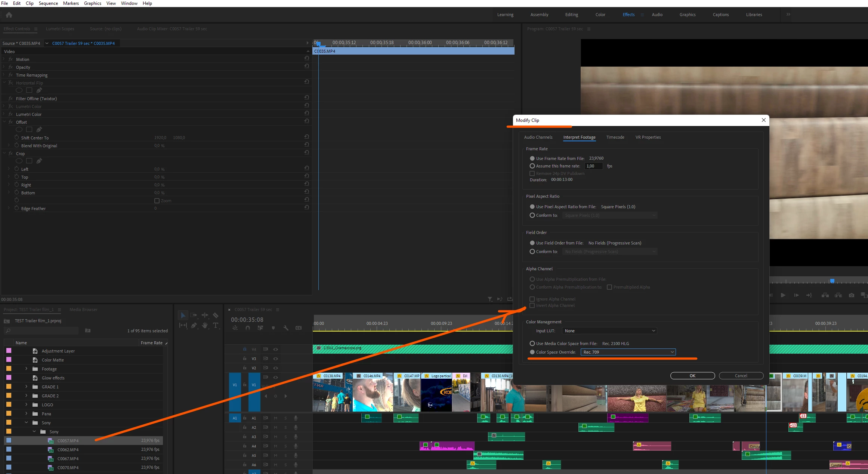Hide video track V2 with the eye toggle
Image resolution: width=868 pixels, height=474 pixels.
(x=275, y=368)
